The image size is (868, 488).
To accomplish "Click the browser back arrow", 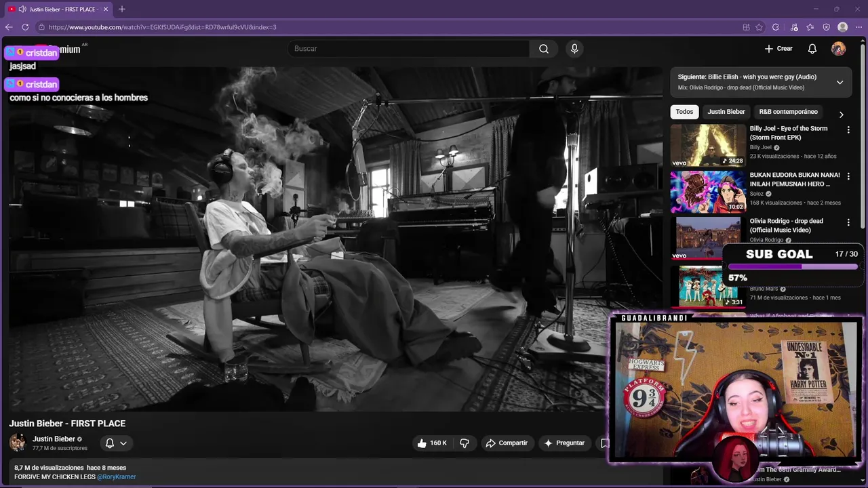I will (9, 27).
